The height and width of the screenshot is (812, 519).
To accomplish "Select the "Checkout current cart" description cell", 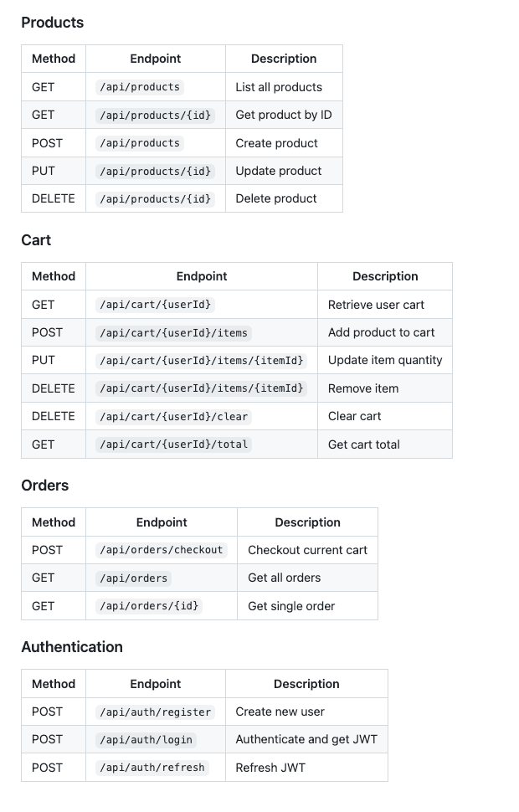I will coord(307,550).
